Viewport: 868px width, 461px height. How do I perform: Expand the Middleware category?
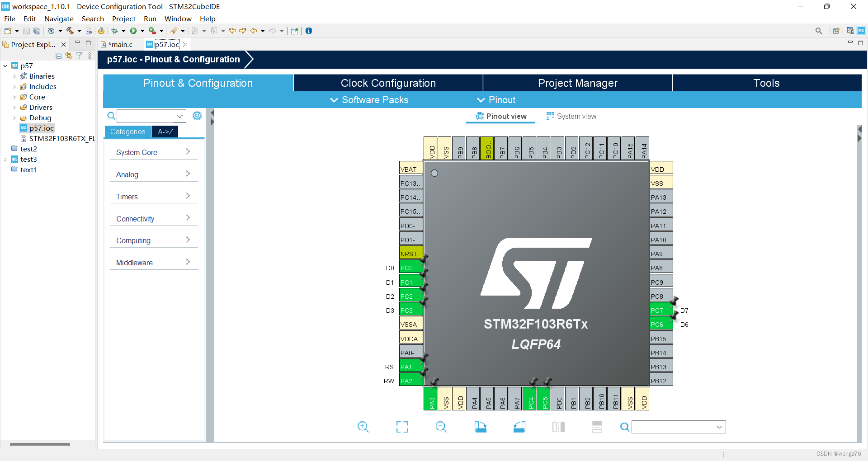(x=154, y=263)
